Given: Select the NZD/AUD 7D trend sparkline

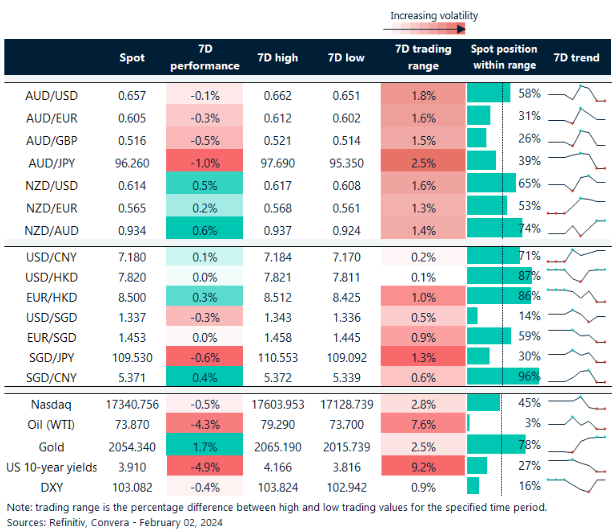Looking at the screenshot, I should (x=577, y=227).
